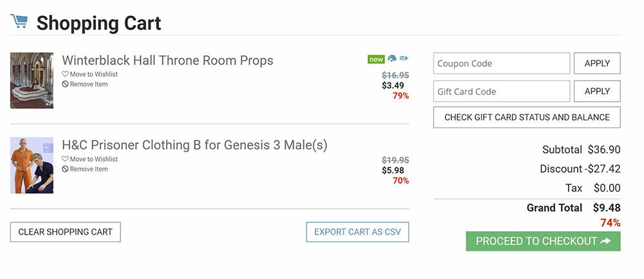The height and width of the screenshot is (279, 644).
Task: Apply the gift card code
Action: point(597,91)
